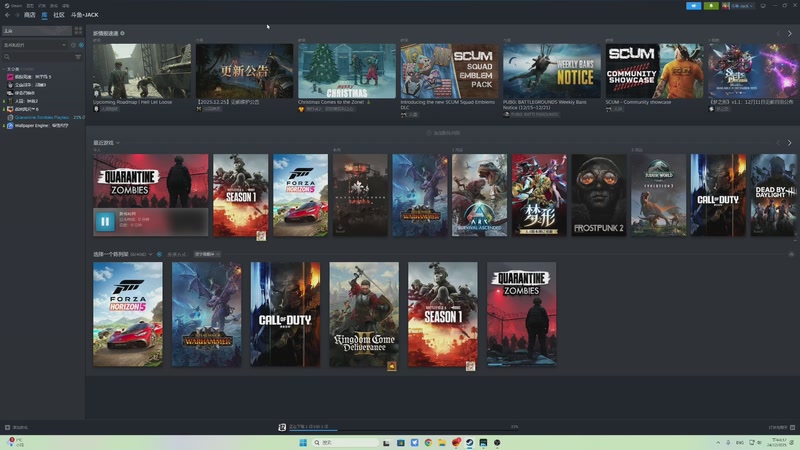The height and width of the screenshot is (450, 800).
Task: Open Dead by Daylight in recent games
Action: [x=773, y=195]
